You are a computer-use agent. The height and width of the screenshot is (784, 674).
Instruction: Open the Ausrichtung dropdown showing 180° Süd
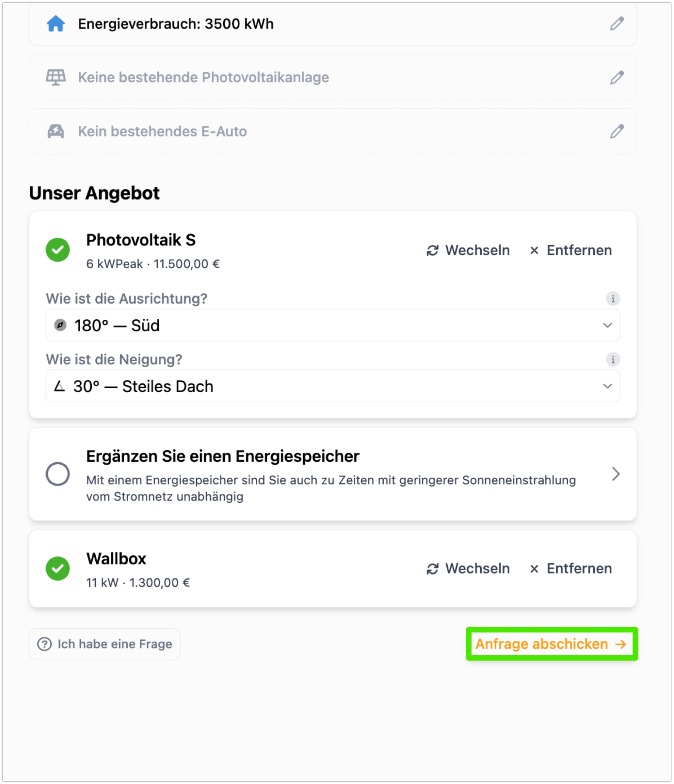tap(333, 326)
